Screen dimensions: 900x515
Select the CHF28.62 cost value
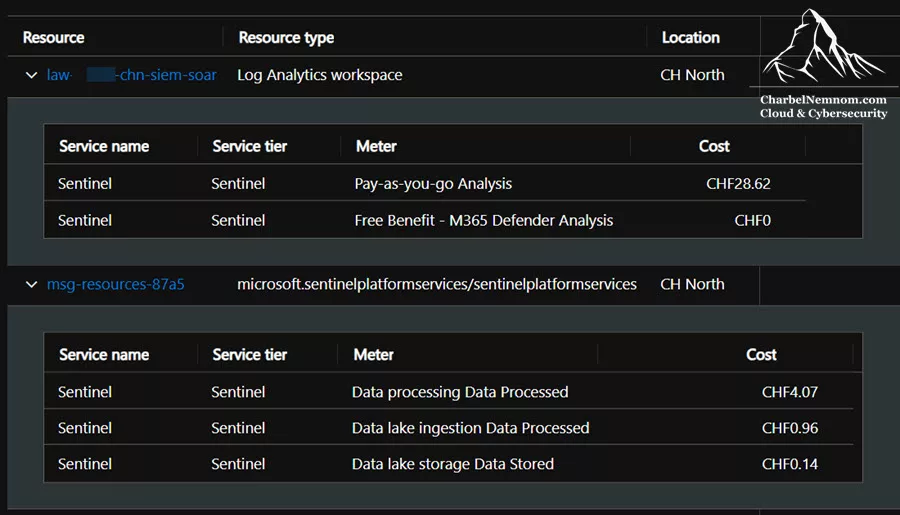click(738, 184)
